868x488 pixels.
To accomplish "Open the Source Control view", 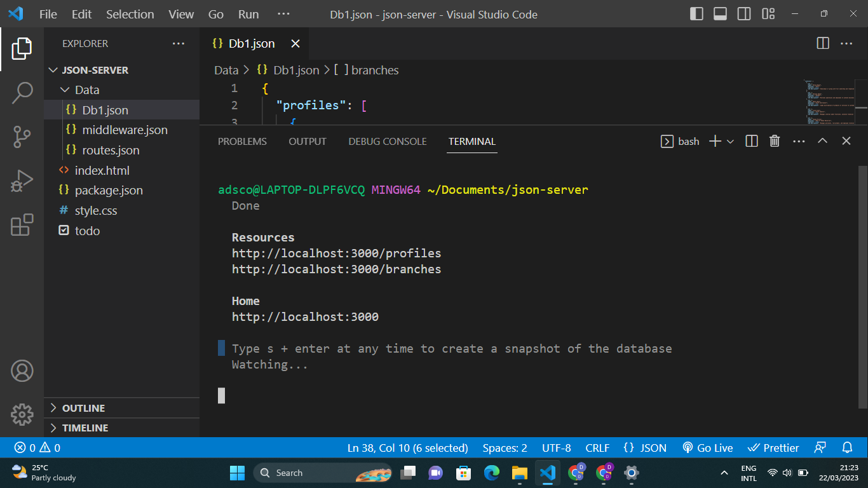I will tap(22, 137).
